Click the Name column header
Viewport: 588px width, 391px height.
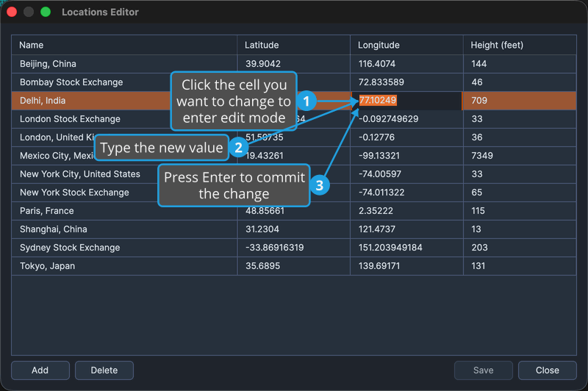(x=124, y=45)
